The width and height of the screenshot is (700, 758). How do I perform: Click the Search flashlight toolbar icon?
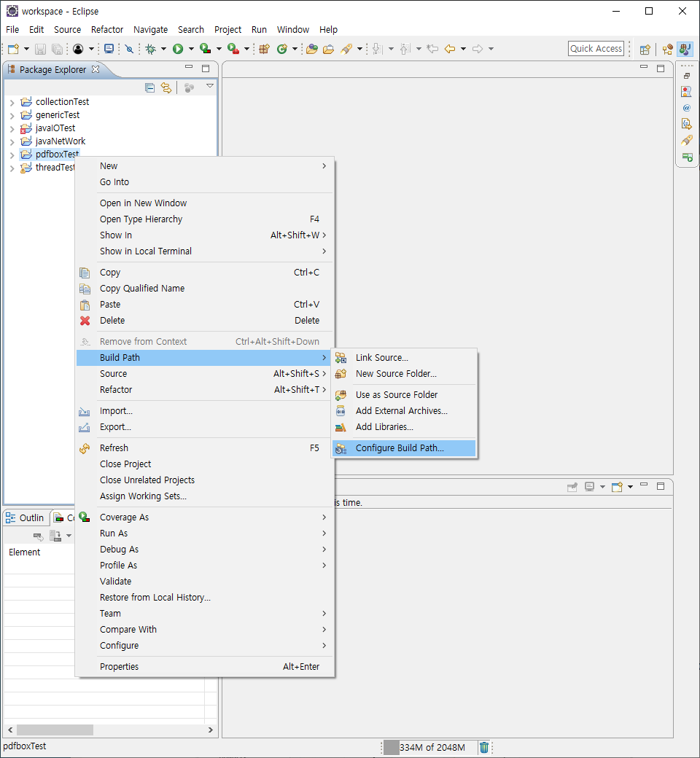pyautogui.click(x=346, y=49)
